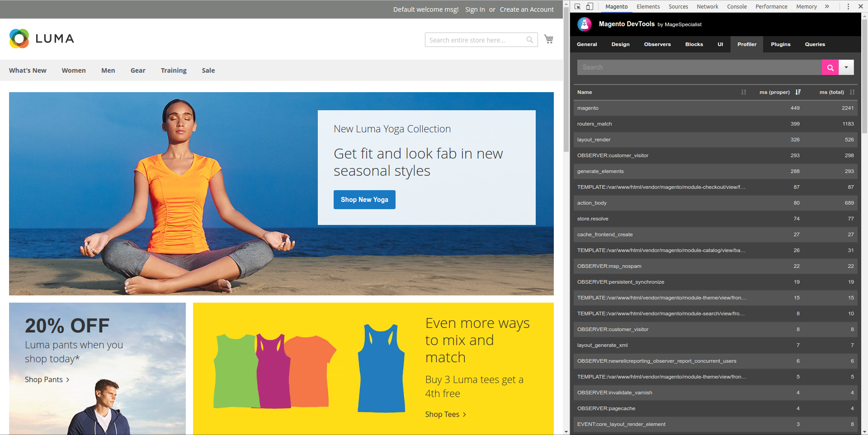868x435 pixels.
Task: Click the Shop New Yoga button
Action: [x=364, y=200]
